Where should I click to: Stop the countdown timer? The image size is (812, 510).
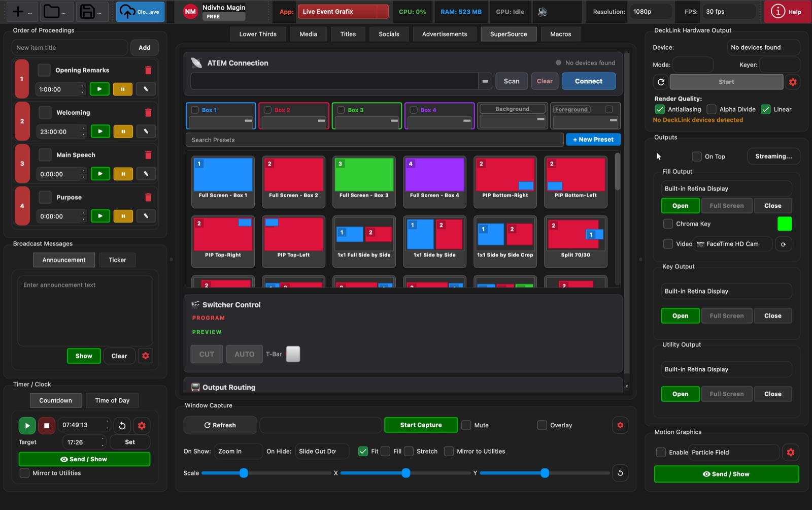pyautogui.click(x=47, y=426)
